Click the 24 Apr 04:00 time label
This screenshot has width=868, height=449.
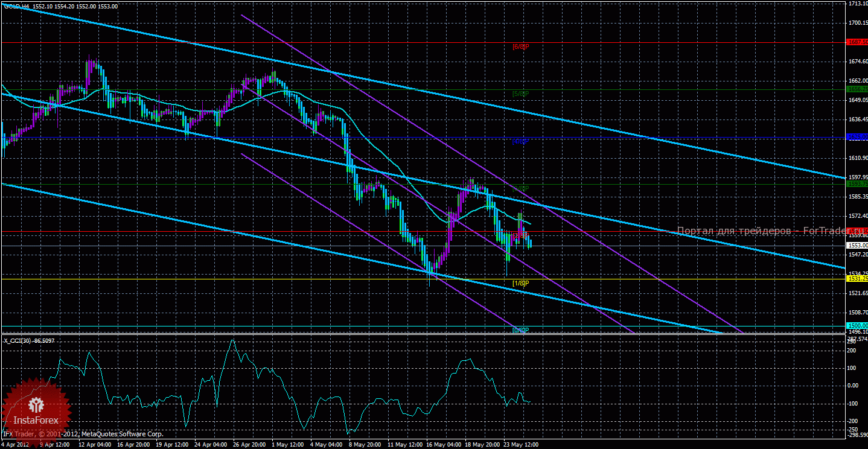click(212, 444)
